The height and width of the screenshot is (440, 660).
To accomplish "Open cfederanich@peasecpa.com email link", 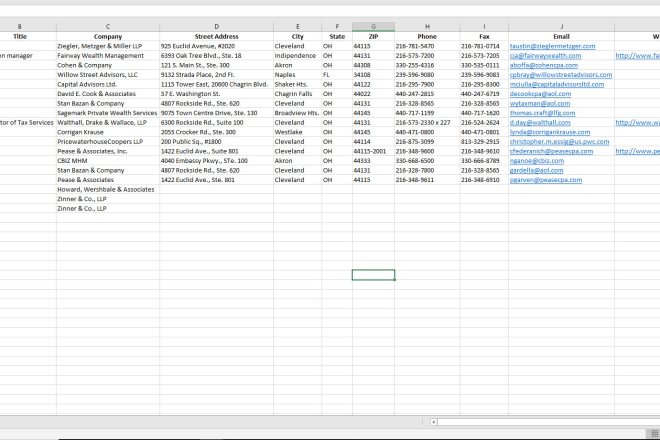I will (x=551, y=151).
